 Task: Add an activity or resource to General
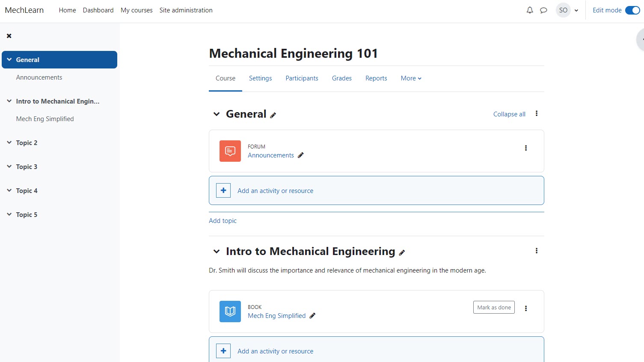point(377,190)
